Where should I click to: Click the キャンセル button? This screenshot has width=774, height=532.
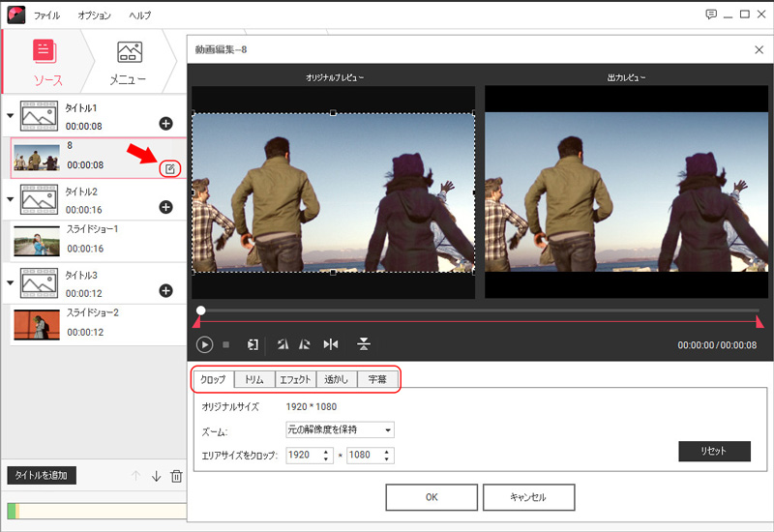coord(528,497)
